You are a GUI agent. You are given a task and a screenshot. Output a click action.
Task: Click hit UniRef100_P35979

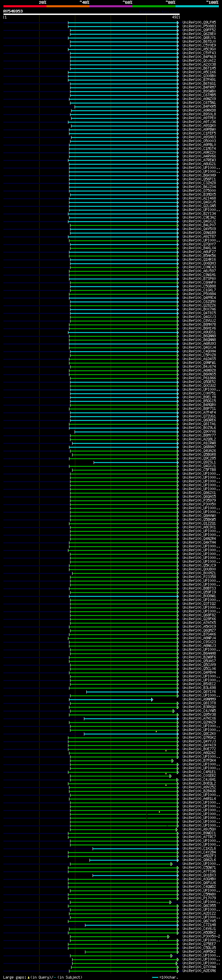pyautogui.click(x=199, y=500)
